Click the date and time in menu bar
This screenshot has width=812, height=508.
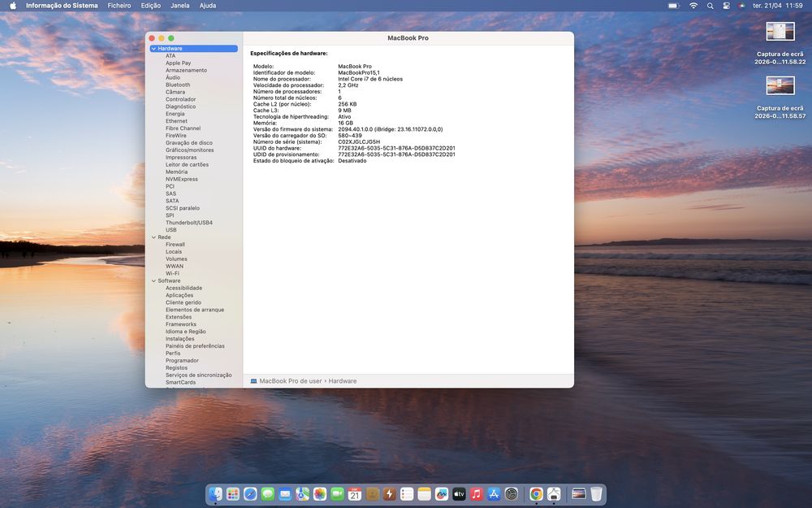pos(778,6)
